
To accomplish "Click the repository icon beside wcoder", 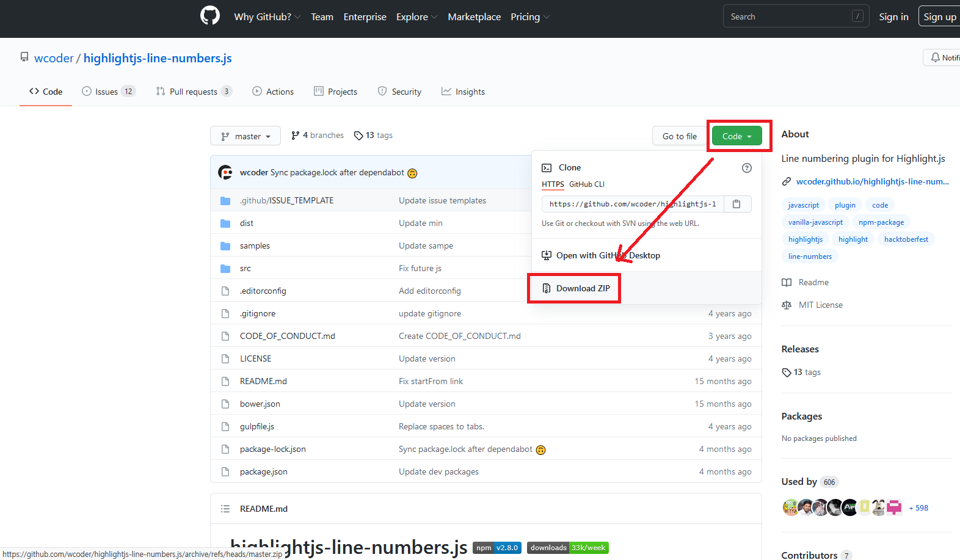I will [24, 57].
